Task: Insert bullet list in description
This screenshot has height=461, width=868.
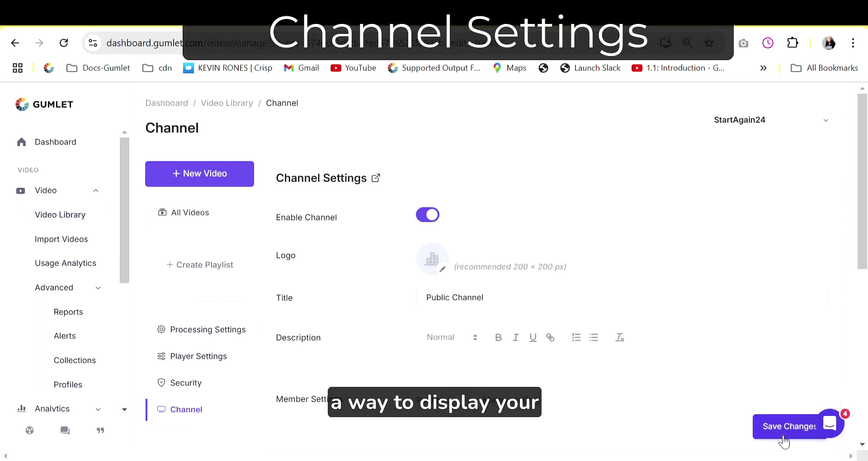Action: [x=594, y=337]
